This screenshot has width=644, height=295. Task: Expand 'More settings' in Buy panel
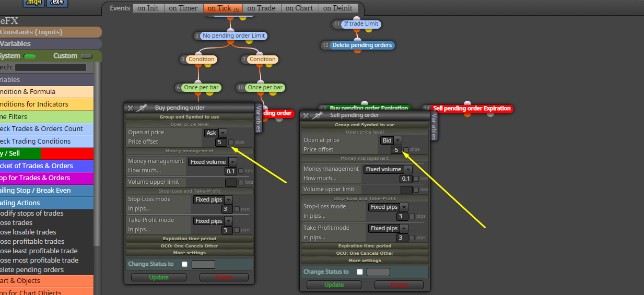189,253
